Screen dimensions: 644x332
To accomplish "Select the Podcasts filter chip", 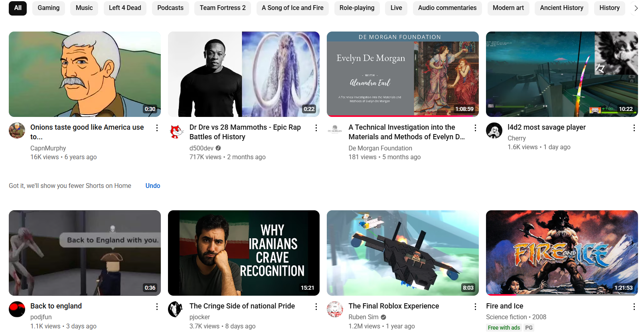I will 170,8.
